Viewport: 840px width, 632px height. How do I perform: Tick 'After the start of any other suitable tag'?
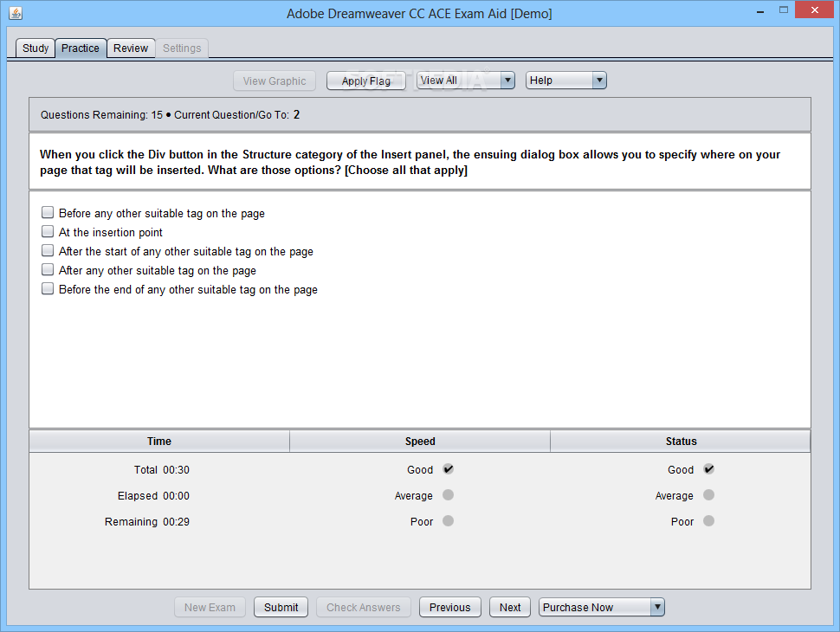coord(48,251)
